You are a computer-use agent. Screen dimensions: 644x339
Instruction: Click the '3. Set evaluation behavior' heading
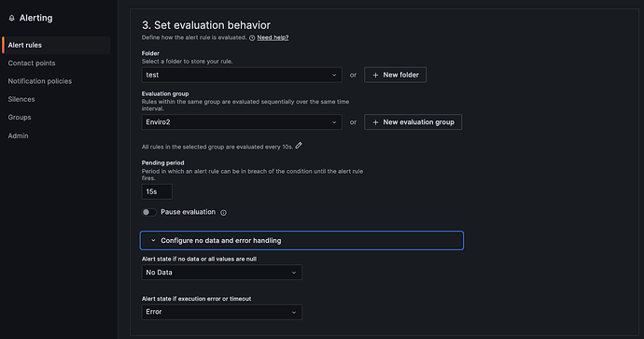coord(206,25)
